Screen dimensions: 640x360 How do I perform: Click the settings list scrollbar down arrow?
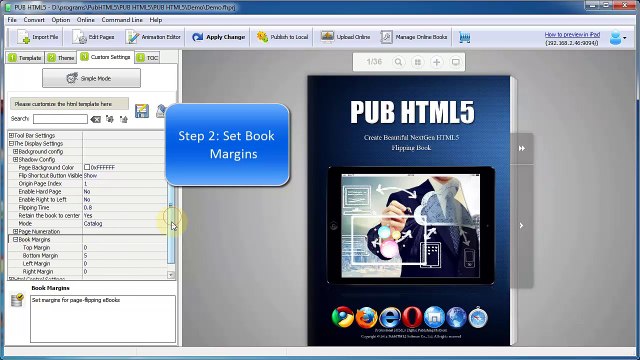click(171, 276)
